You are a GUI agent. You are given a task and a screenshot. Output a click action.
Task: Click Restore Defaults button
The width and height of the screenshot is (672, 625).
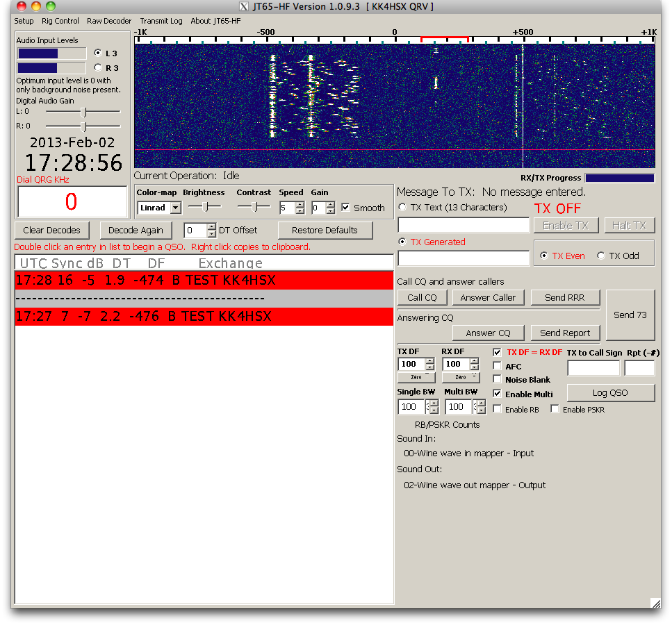pyautogui.click(x=325, y=230)
